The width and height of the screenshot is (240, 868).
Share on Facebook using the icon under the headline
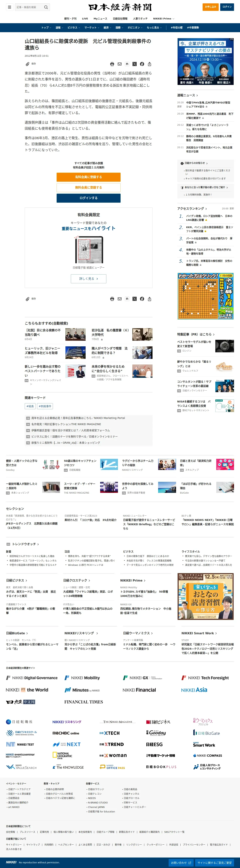[142, 64]
